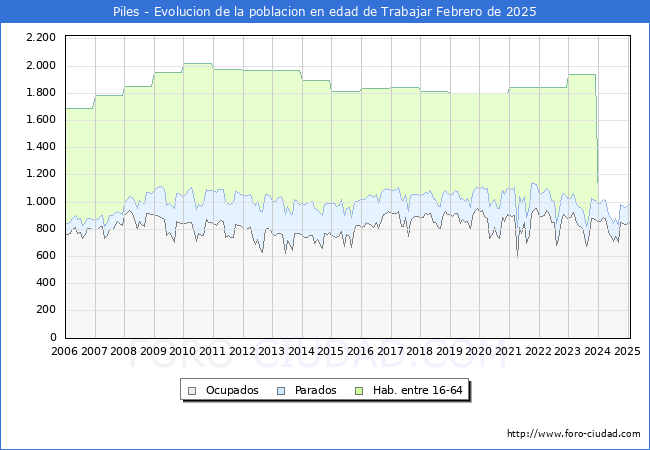Viewport: 650px width, 450px height.
Task: Click the 1.200 y-axis value
Action: tap(41, 174)
